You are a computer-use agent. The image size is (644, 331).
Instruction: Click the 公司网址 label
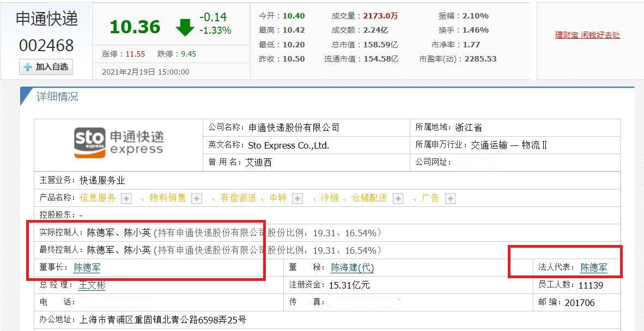click(433, 162)
